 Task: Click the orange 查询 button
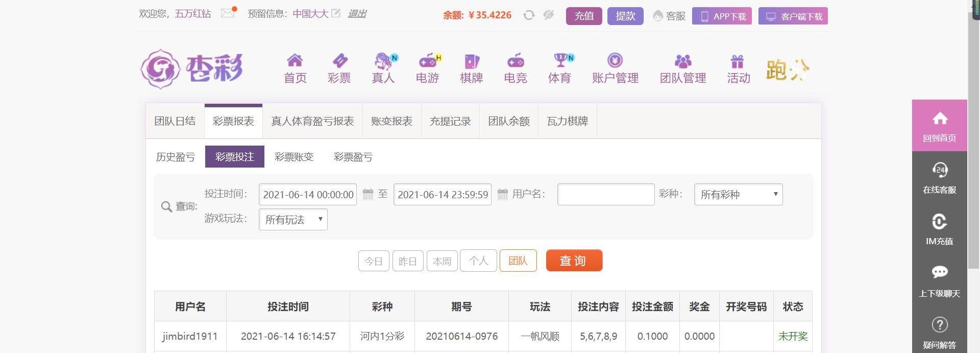[x=574, y=261]
